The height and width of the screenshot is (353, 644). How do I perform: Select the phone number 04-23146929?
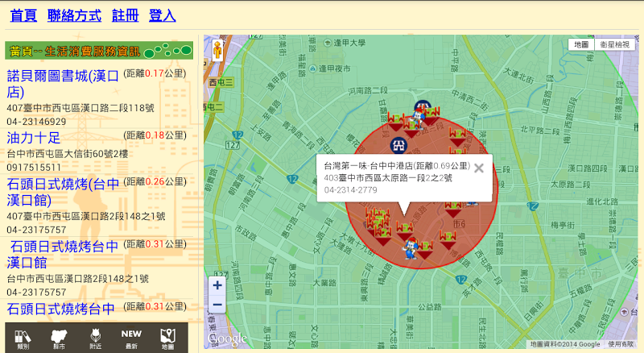pyautogui.click(x=36, y=122)
